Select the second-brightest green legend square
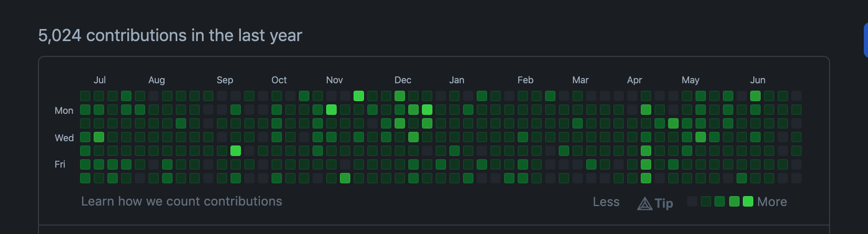This screenshot has height=234, width=868. pos(734,201)
